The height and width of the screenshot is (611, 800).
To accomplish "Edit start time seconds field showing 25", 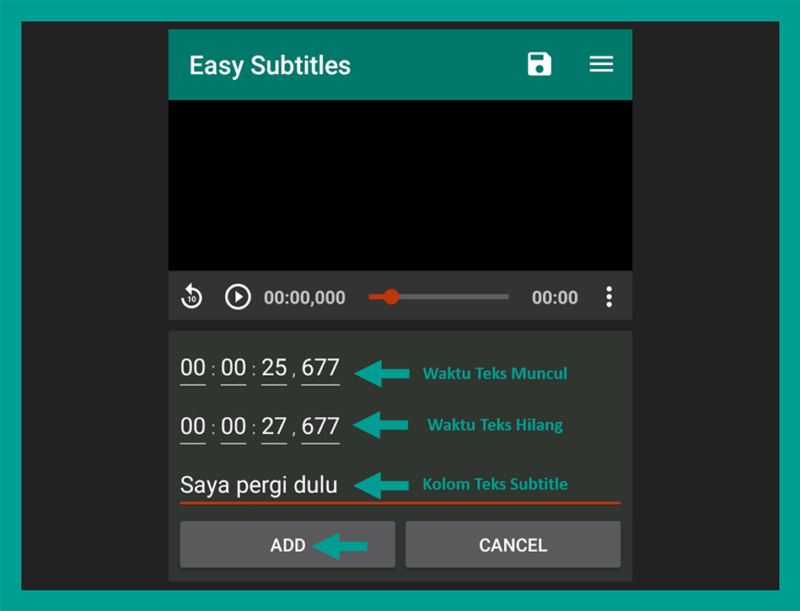I will (x=274, y=369).
